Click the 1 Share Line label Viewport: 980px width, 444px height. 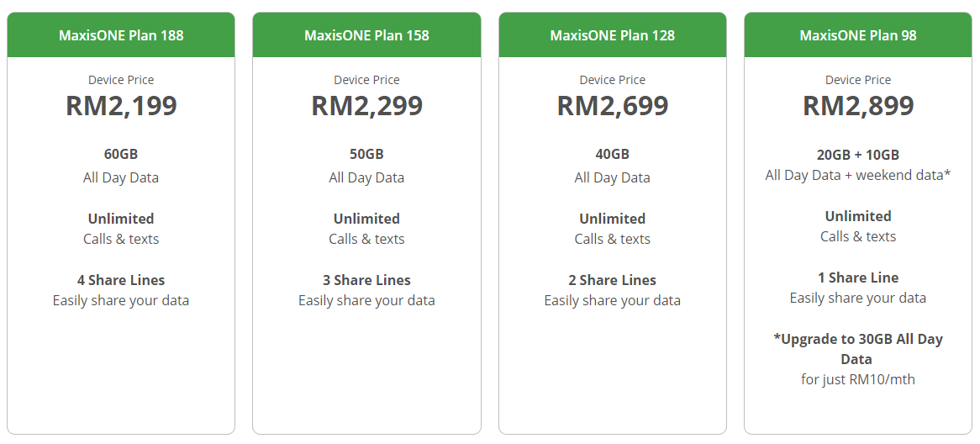pos(858,277)
